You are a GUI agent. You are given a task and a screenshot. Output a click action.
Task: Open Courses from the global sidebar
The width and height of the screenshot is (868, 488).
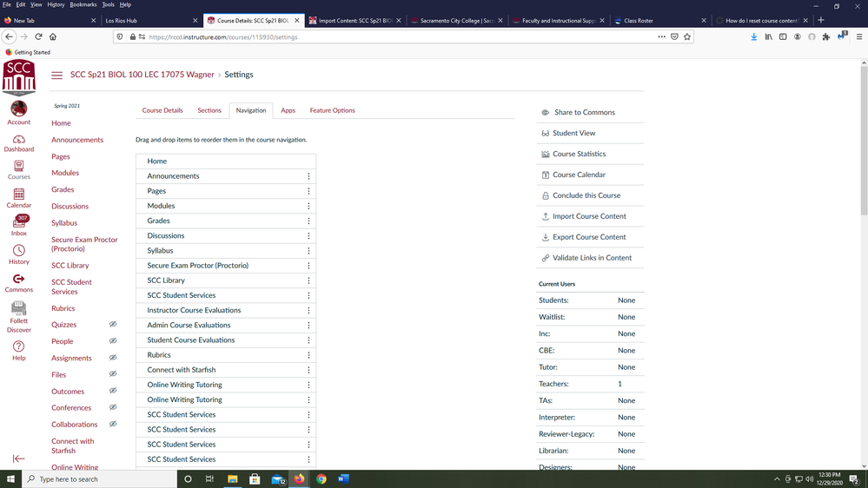19,170
